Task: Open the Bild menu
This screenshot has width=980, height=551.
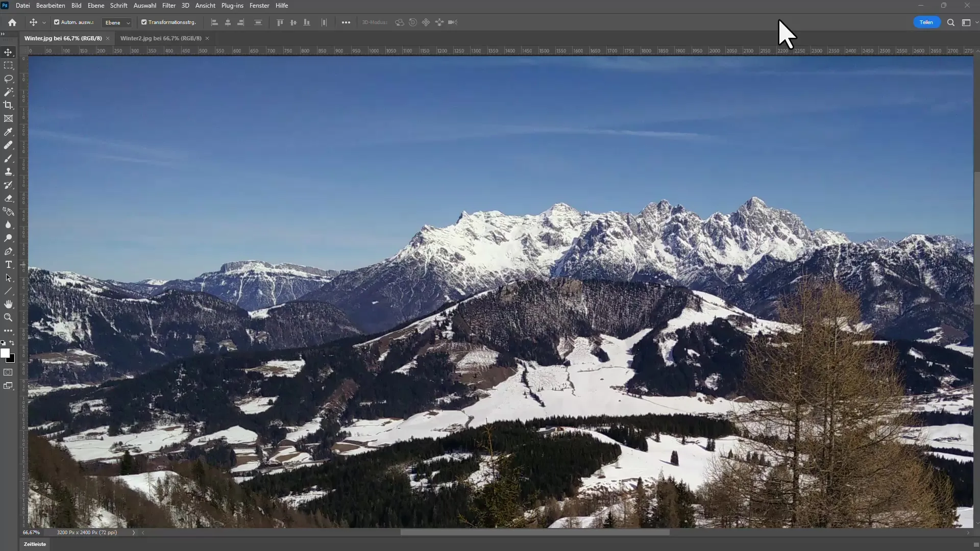Action: 77,6
